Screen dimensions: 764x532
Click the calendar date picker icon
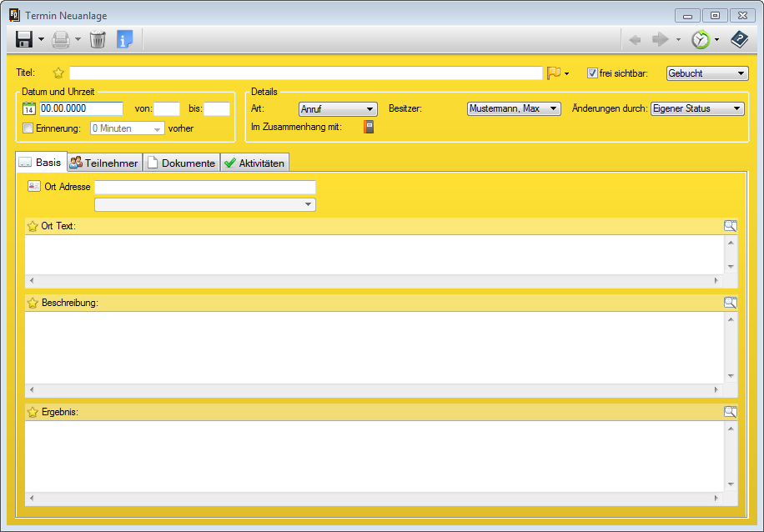click(28, 108)
